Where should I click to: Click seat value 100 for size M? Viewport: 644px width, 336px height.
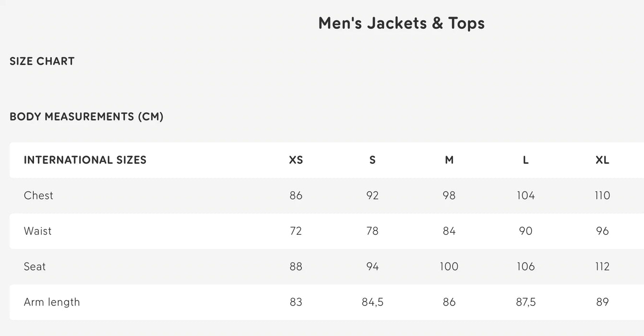tap(449, 266)
